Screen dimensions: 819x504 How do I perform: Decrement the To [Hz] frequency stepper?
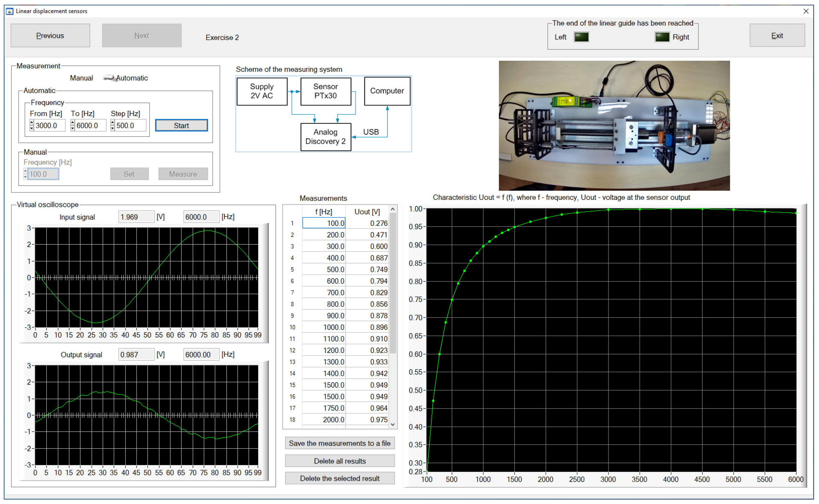[73, 128]
